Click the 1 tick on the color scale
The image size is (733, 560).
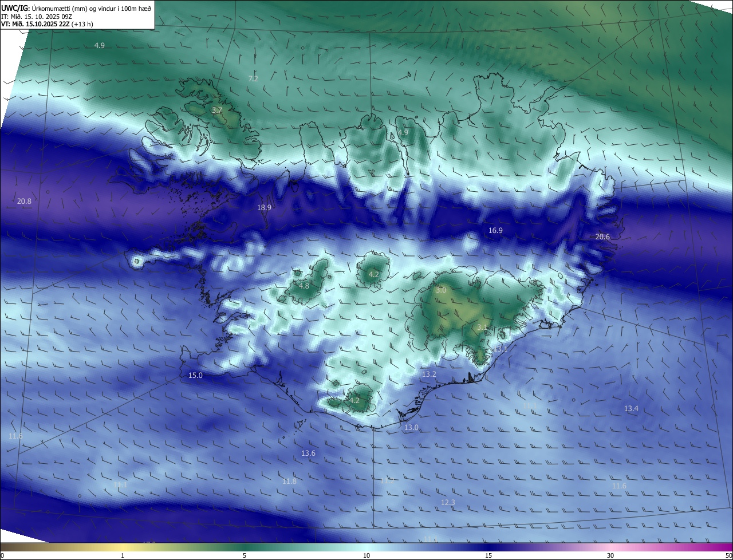(x=123, y=555)
